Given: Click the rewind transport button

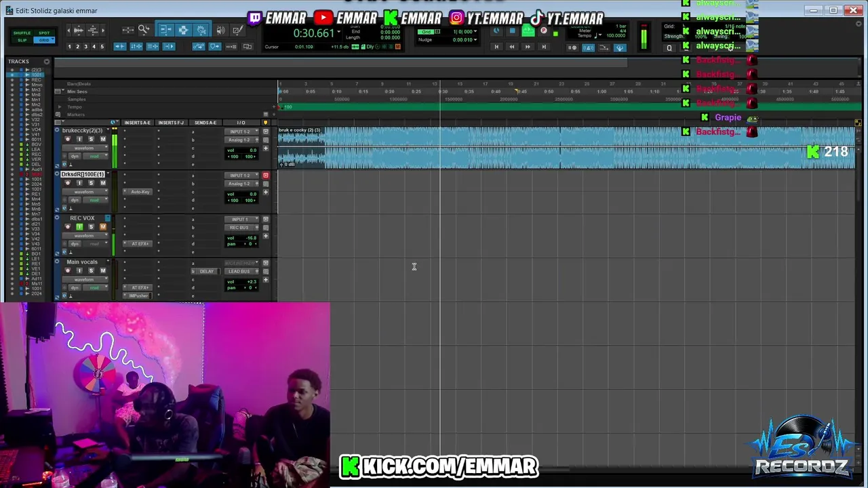Looking at the screenshot, I should coord(512,47).
